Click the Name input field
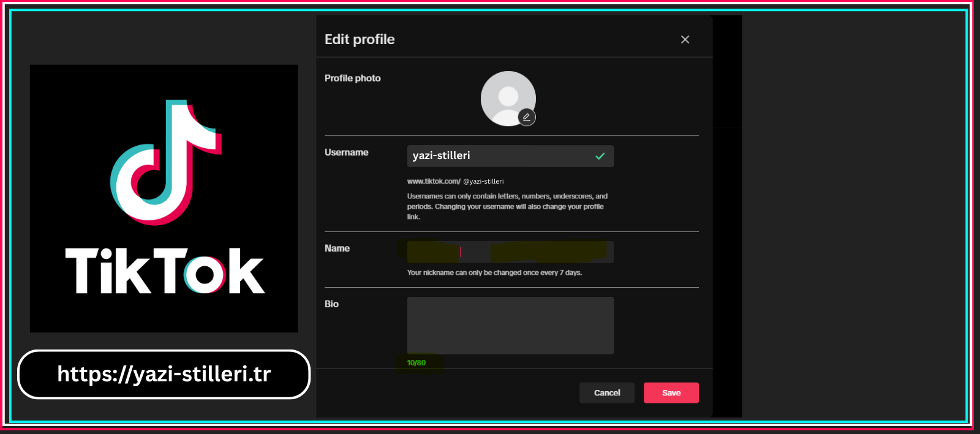980x434 pixels. pos(510,252)
